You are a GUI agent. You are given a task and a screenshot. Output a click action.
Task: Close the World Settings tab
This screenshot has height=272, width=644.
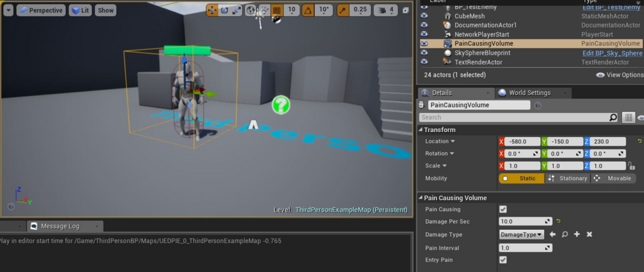click(x=565, y=93)
